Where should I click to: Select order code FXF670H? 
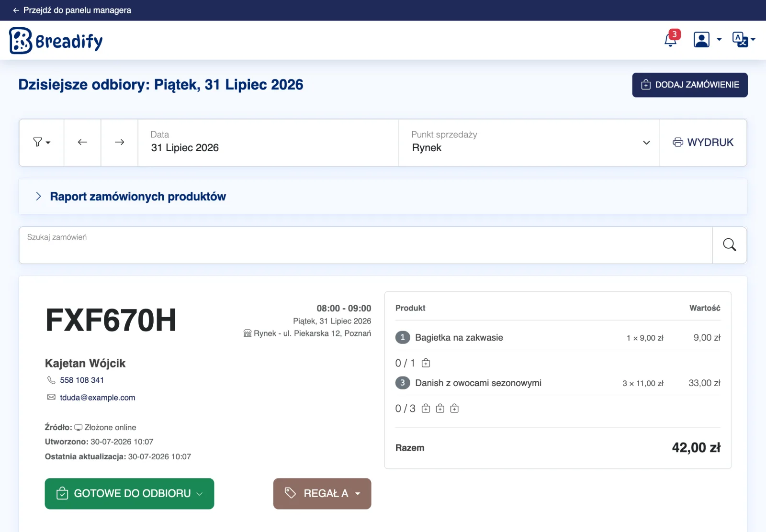[111, 320]
